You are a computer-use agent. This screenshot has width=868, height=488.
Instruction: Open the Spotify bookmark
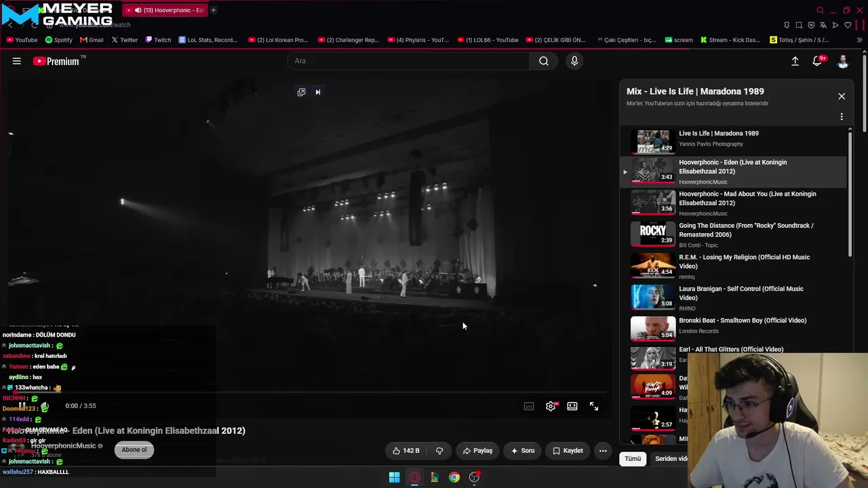click(58, 40)
